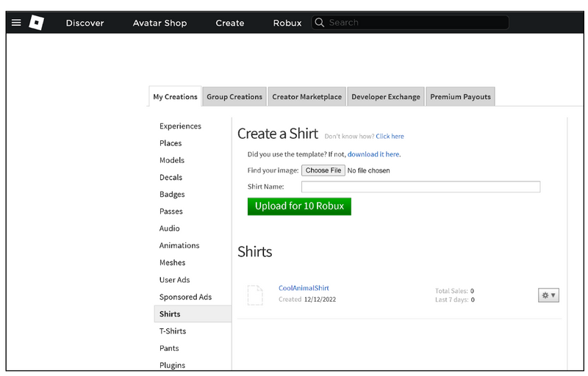Open the CoolAnimalShirt gear dropdown

click(548, 295)
